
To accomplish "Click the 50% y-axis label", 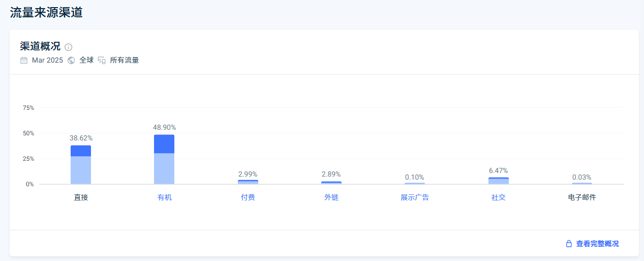I will [28, 133].
